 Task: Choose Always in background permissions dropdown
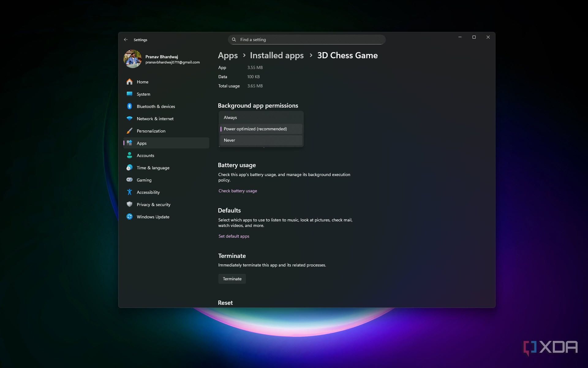coord(261,117)
